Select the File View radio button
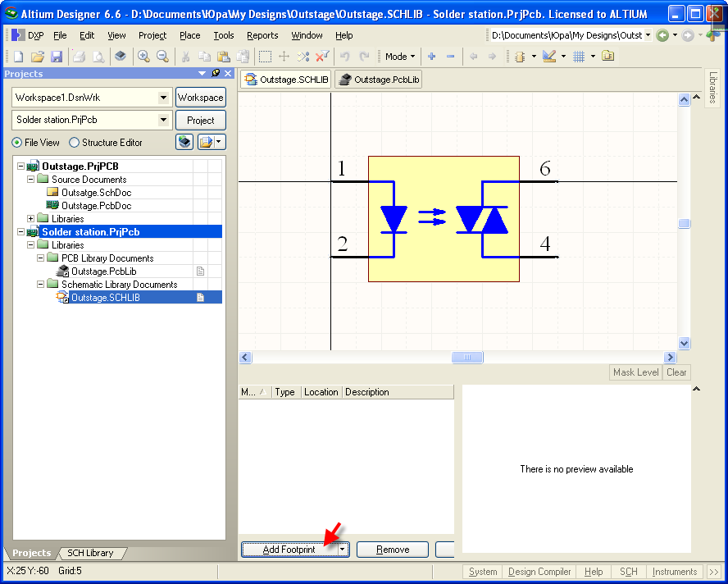 pyautogui.click(x=17, y=143)
